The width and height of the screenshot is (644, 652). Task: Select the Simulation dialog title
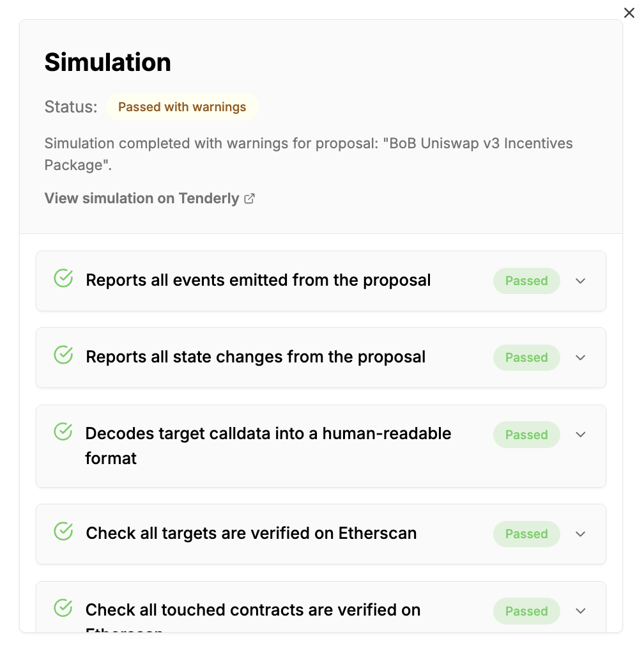pyautogui.click(x=107, y=62)
